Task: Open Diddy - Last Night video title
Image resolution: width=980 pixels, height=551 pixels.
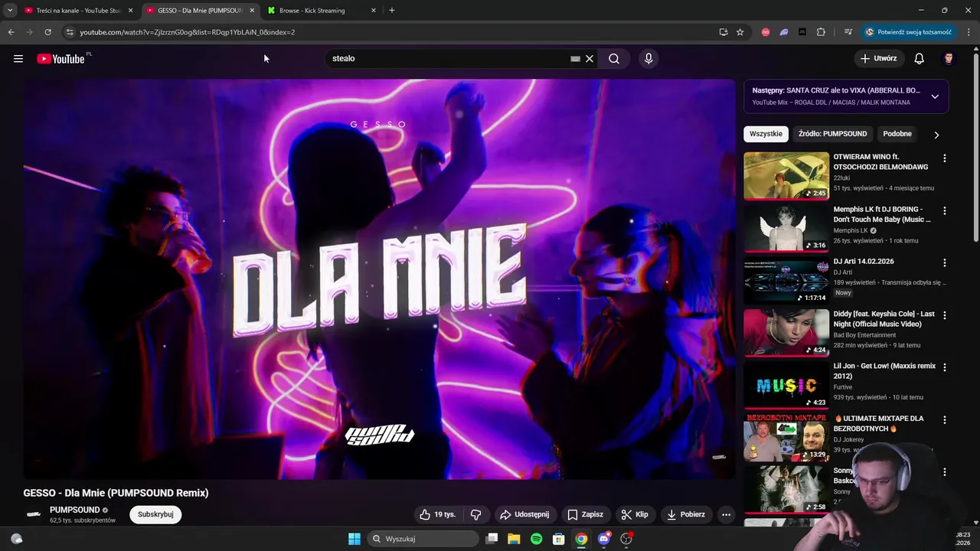Action: pos(884,319)
